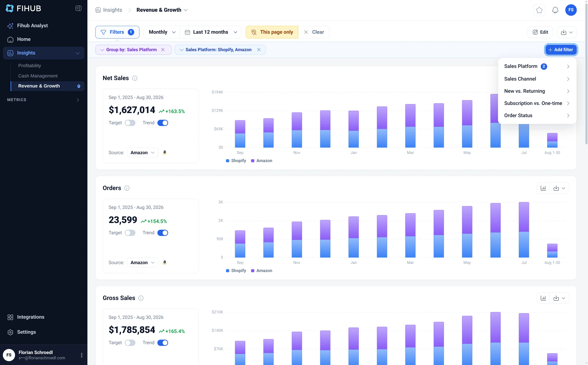Click the Gross Sales info icon
The width and height of the screenshot is (588, 365).
click(141, 298)
